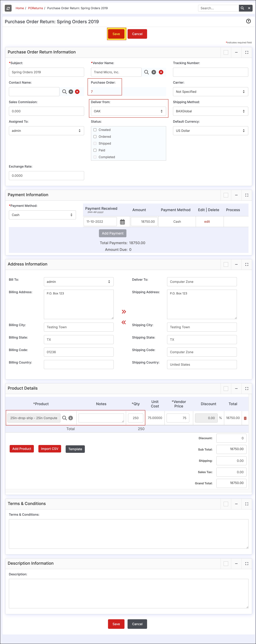The width and height of the screenshot is (256, 644).
Task: Click into the Subject field
Action: coord(46,72)
